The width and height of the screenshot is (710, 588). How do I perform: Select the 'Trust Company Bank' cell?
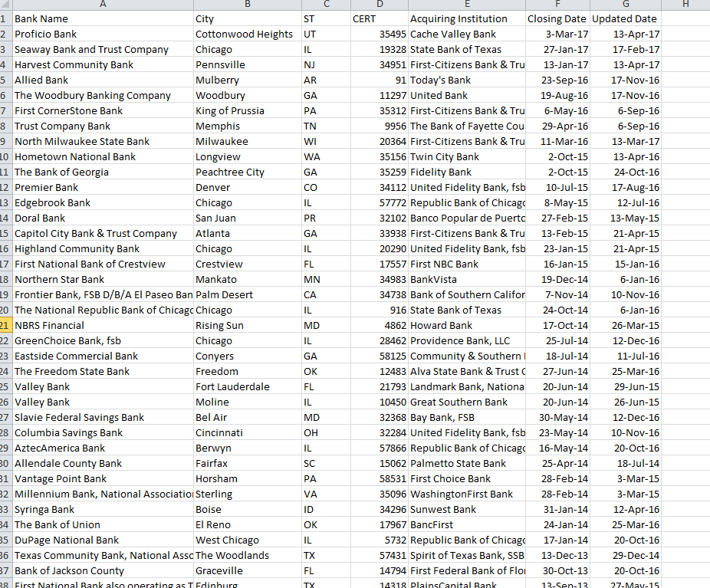[x=103, y=126]
